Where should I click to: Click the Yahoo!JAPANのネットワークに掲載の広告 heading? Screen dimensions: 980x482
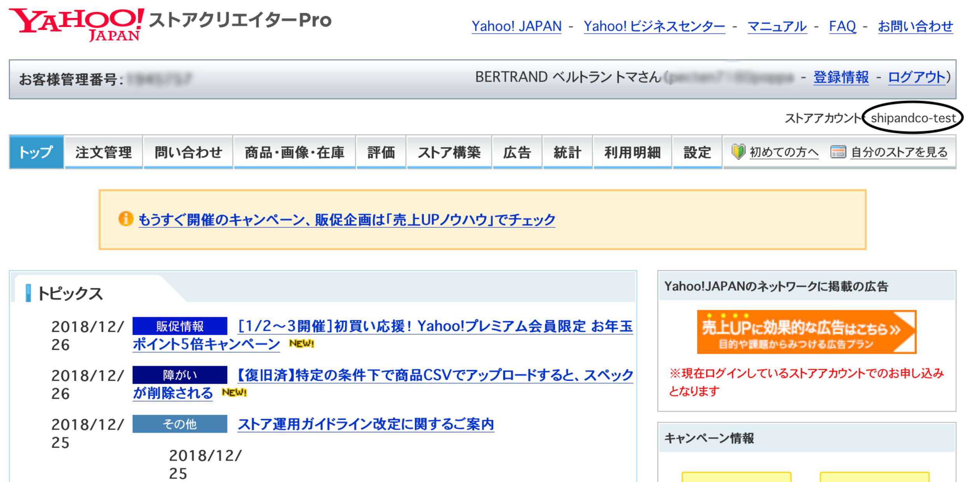click(x=776, y=286)
